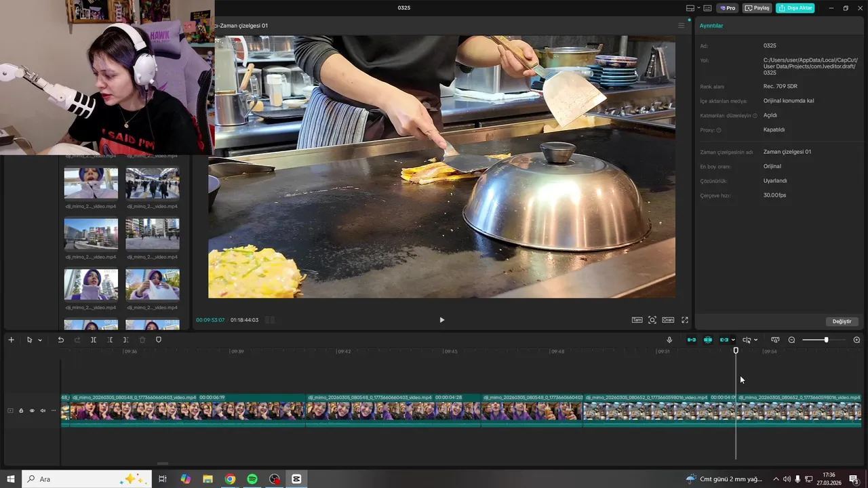Undo the last edit
The image size is (868, 488).
tap(60, 340)
